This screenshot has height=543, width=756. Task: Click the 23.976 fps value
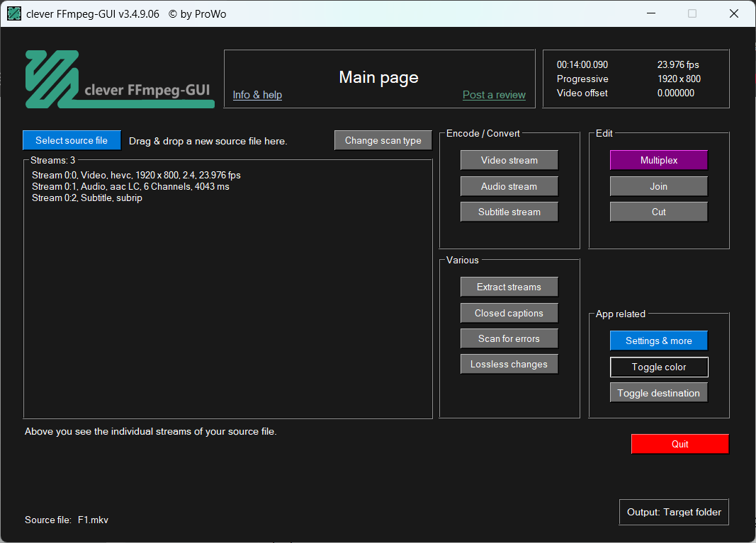coord(678,64)
